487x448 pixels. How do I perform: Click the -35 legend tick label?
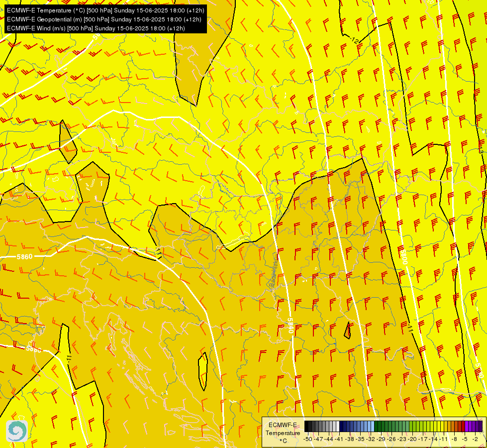coord(361,439)
